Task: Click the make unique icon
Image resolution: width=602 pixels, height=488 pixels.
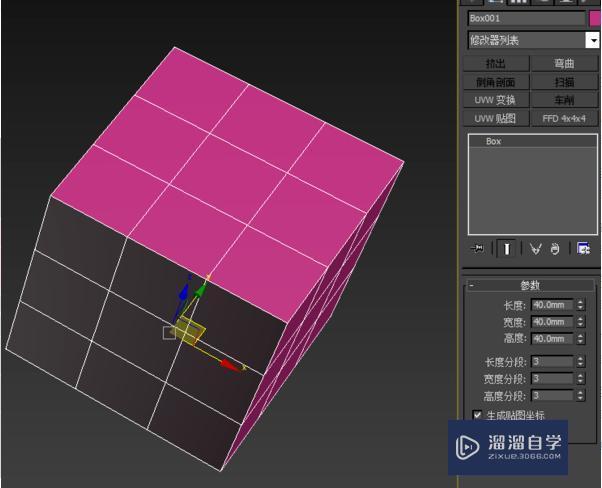Action: point(535,249)
